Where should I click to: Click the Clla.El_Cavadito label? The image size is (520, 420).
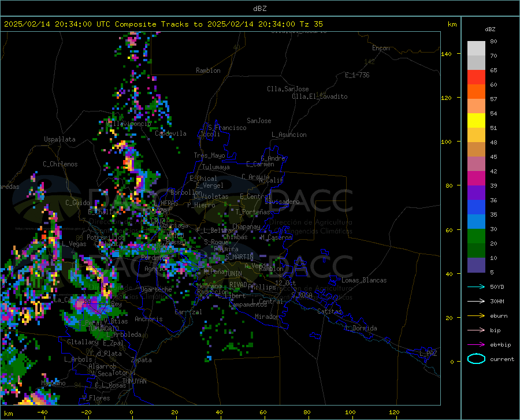320,96
